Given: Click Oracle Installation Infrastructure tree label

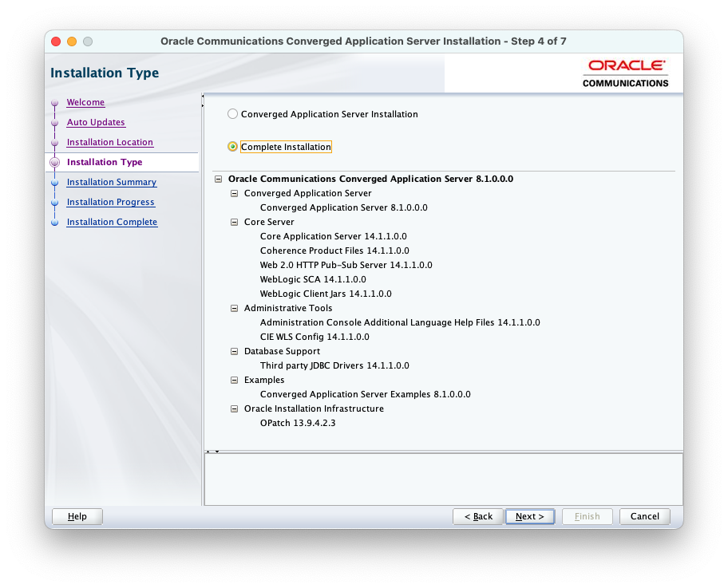Looking at the screenshot, I should pos(314,408).
